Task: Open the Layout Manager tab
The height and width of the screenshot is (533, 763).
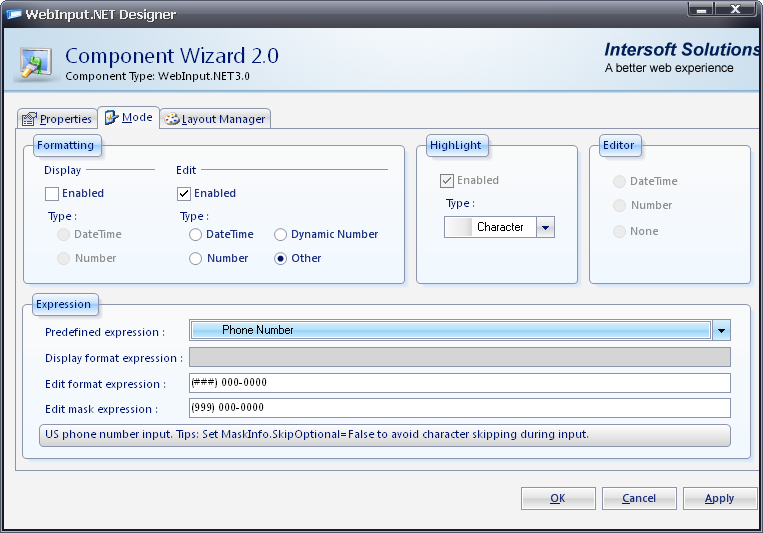Action: point(215,119)
